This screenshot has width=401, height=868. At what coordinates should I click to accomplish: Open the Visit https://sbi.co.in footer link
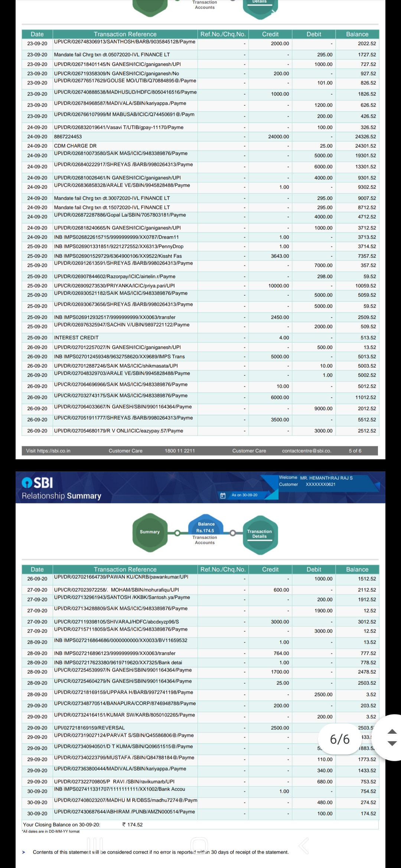coord(48,451)
